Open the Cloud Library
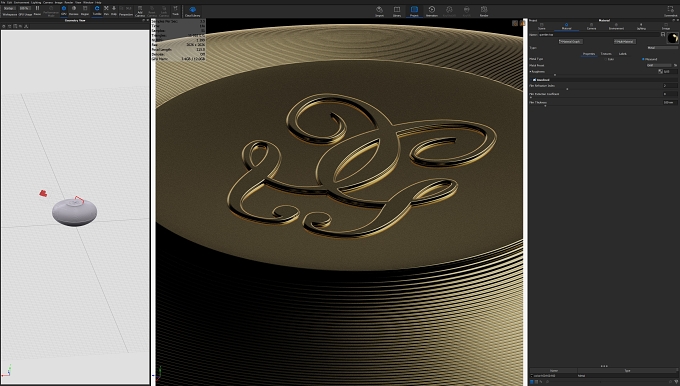The height and width of the screenshot is (386, 680). coord(193,11)
